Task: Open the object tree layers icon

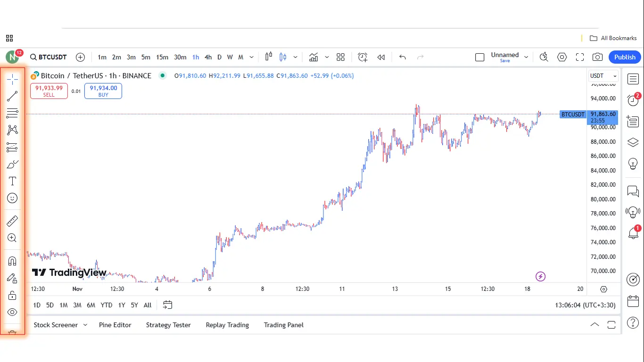Action: [x=633, y=142]
